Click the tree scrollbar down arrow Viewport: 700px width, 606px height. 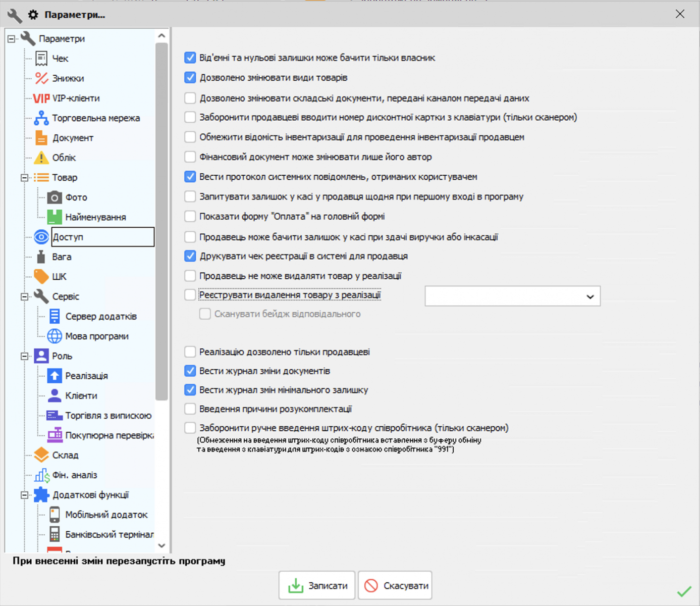[162, 546]
